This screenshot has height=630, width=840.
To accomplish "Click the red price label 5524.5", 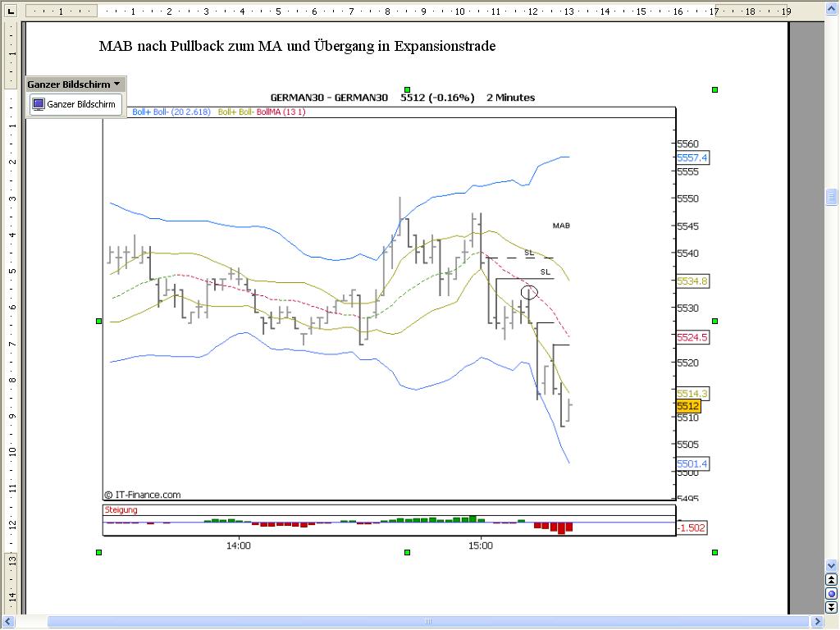I will pos(692,337).
